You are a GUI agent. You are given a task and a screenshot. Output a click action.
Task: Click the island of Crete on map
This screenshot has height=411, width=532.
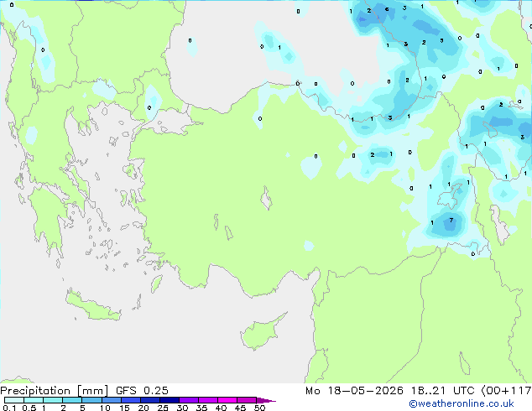coord(93,306)
